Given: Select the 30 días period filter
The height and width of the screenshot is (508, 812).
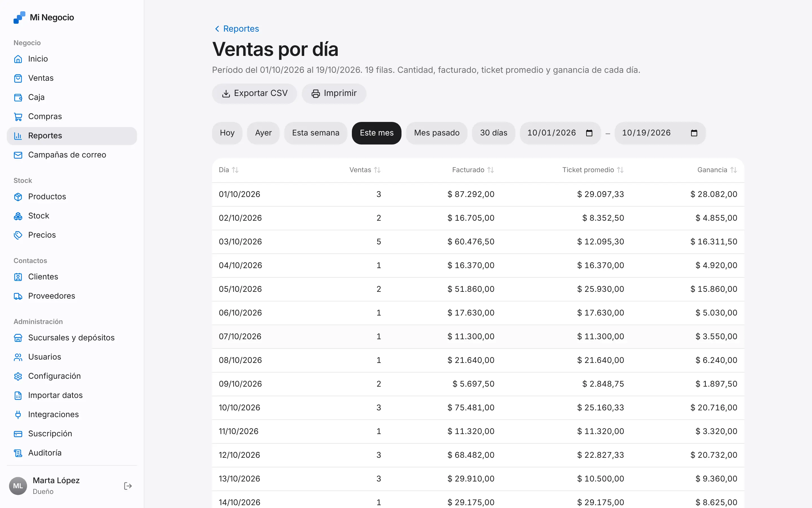Looking at the screenshot, I should click(494, 133).
